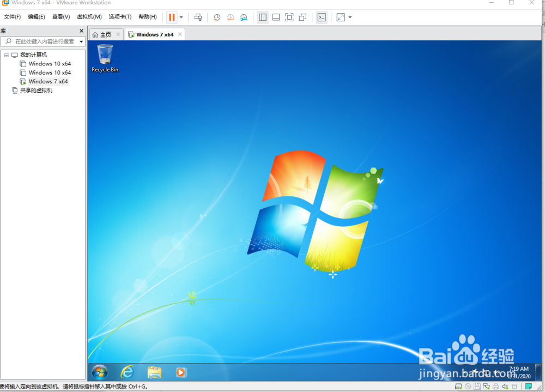The image size is (545, 392).
Task: Click the CD/DVD device status icon
Action: (x=468, y=387)
